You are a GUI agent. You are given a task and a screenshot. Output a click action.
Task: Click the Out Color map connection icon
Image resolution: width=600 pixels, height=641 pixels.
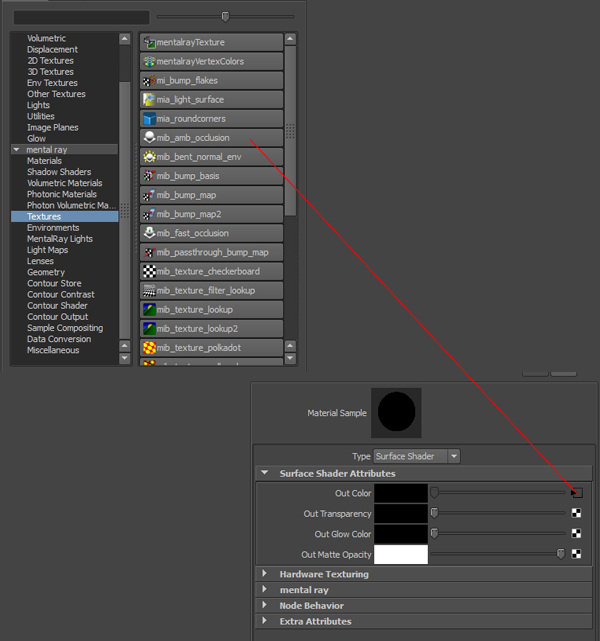[577, 493]
